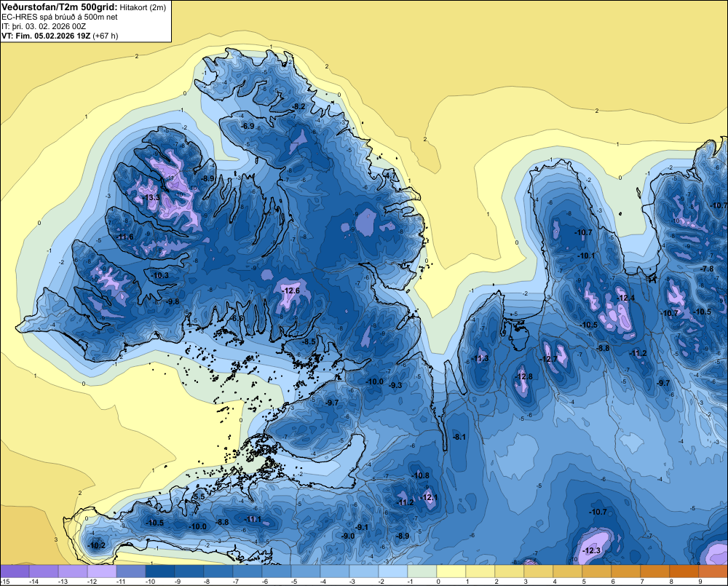Click the "-8.2" temperature label

(x=299, y=107)
